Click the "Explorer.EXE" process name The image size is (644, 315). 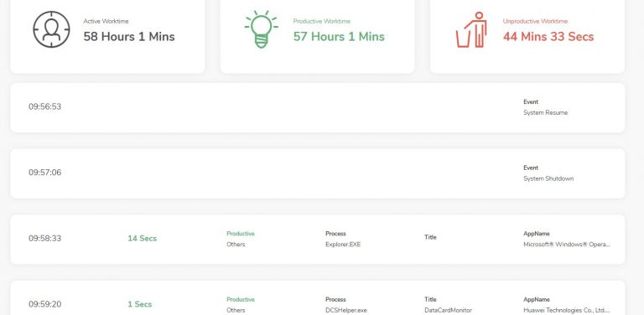pyautogui.click(x=343, y=245)
